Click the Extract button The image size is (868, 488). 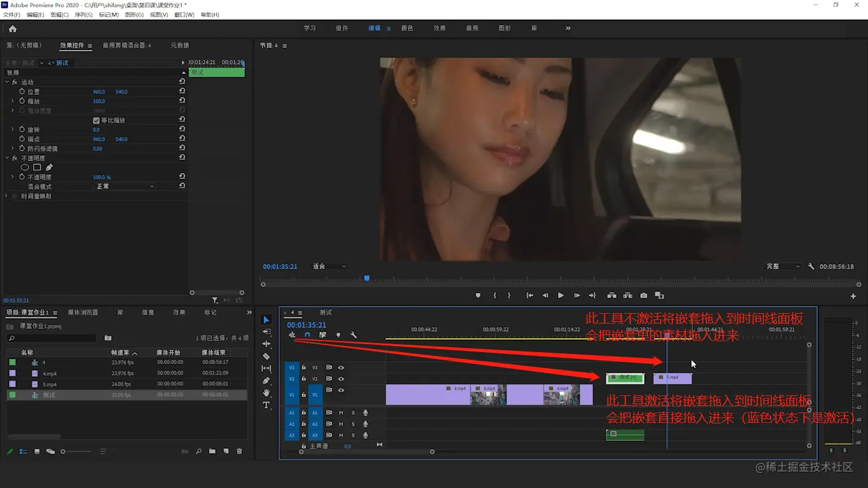click(627, 295)
